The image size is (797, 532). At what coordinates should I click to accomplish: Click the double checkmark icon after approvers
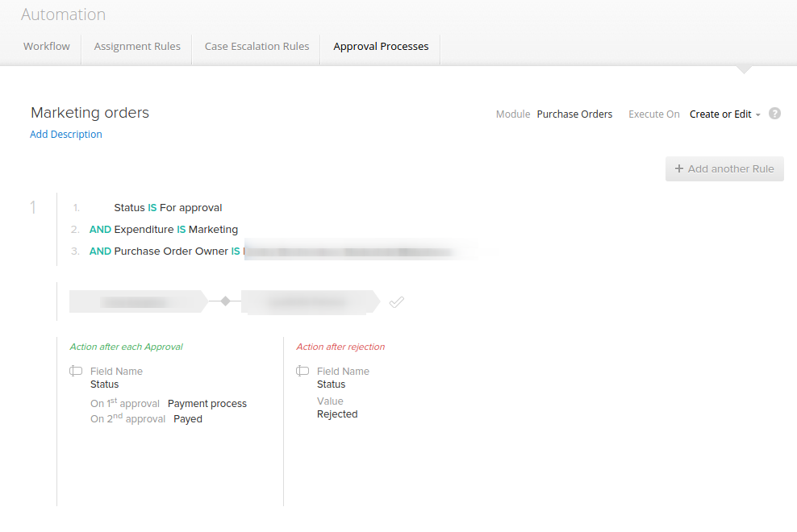tap(396, 302)
